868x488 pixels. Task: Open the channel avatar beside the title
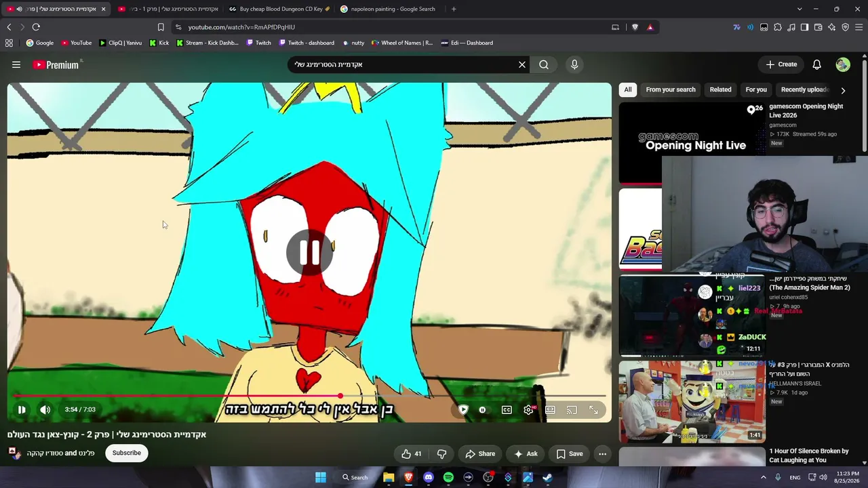click(x=15, y=453)
